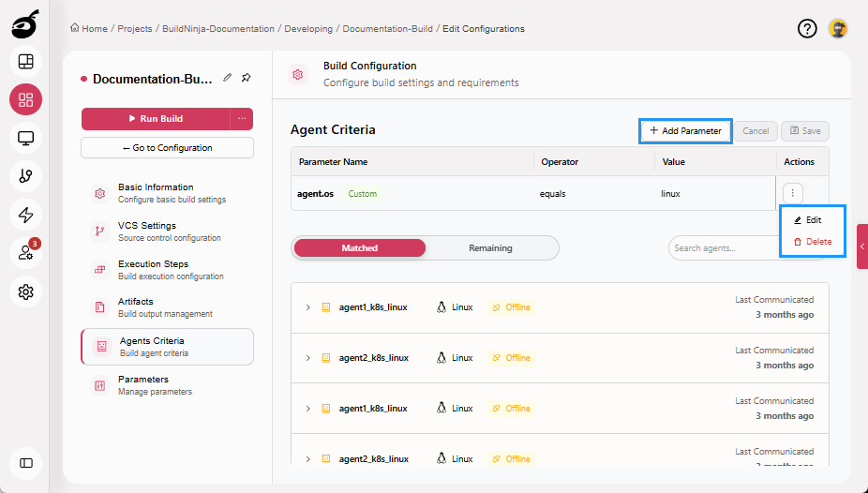Expand the second agent1_k8s_linux row
Viewport: 868px width, 493px height.
pyautogui.click(x=307, y=409)
